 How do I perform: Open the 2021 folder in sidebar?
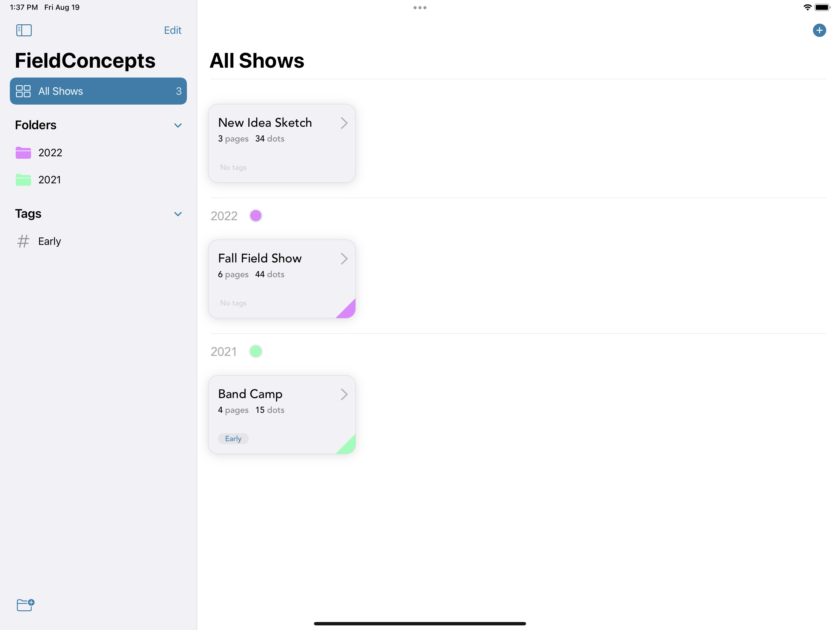[x=98, y=180]
